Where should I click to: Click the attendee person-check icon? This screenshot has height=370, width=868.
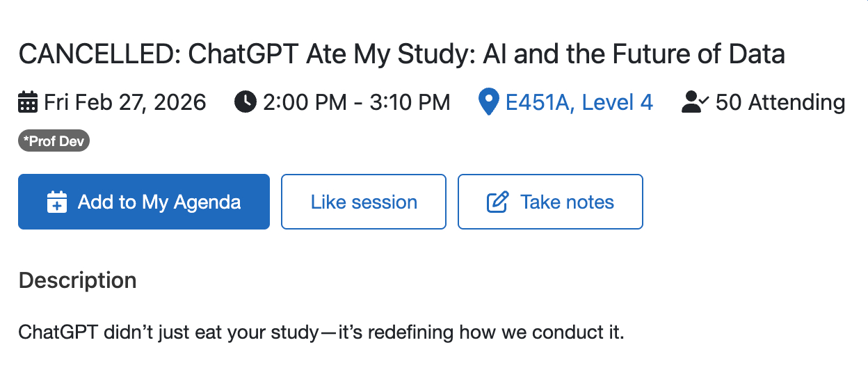(x=694, y=103)
